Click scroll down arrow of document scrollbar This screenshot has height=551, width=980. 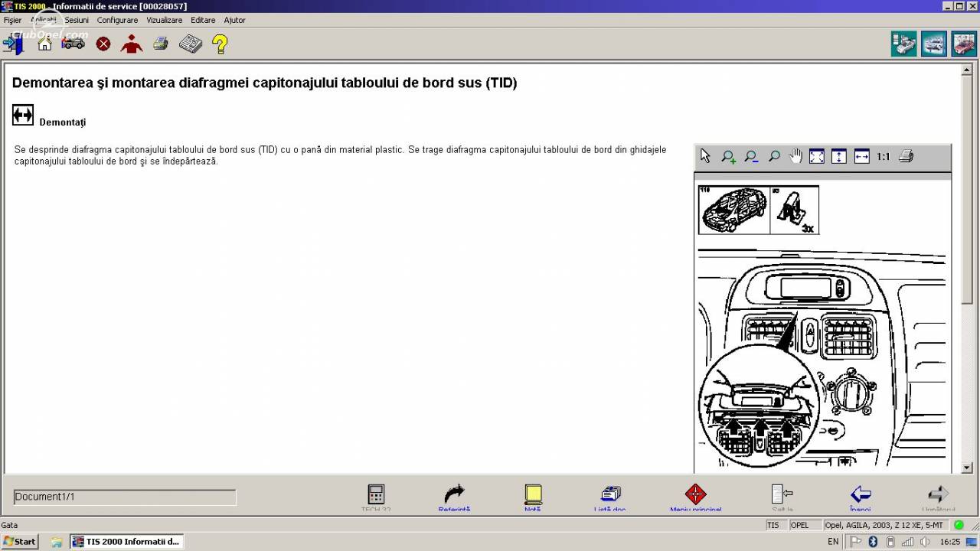click(966, 467)
